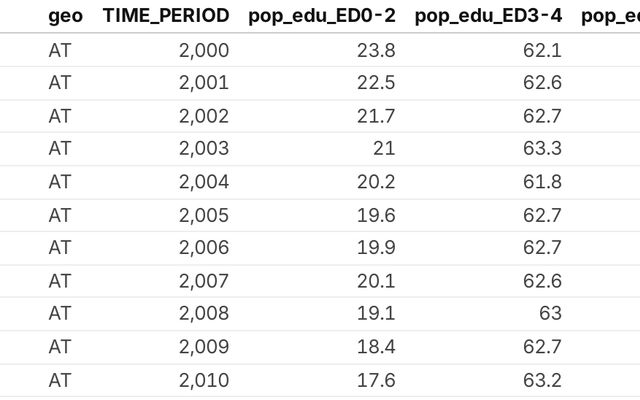This screenshot has height=400, width=640.
Task: Select the 19.9 value cell
Action: (376, 248)
